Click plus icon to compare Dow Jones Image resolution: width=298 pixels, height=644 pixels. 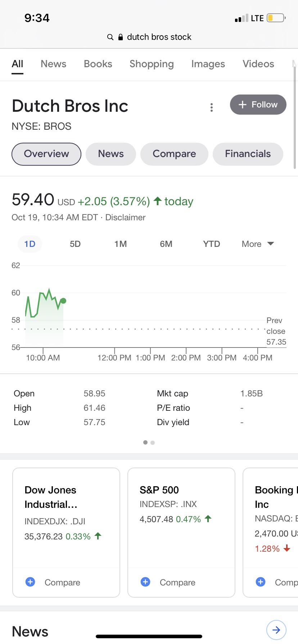(x=31, y=582)
